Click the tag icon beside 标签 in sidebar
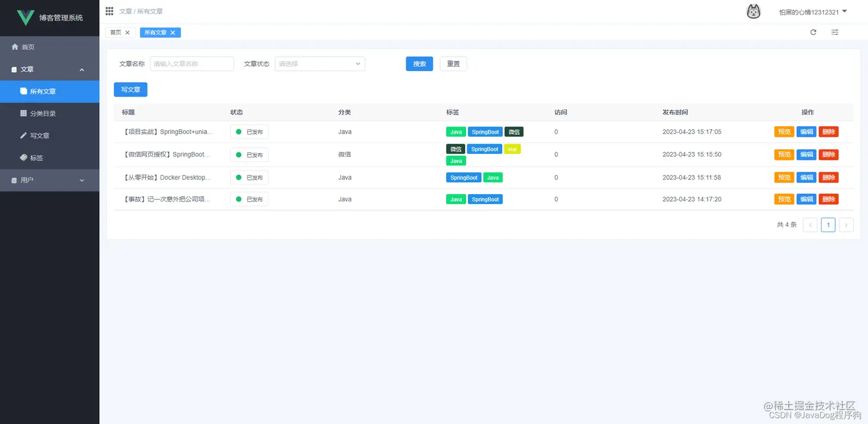This screenshot has height=424, width=868. 24,157
